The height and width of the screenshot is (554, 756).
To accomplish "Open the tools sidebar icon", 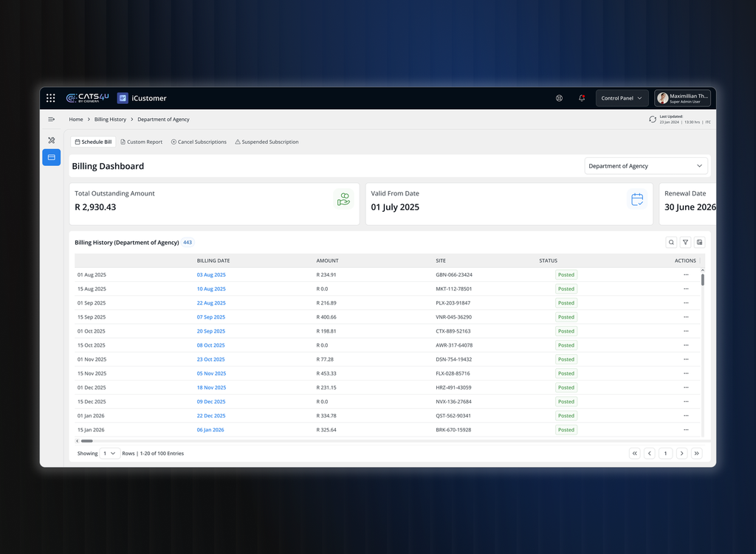I will pos(51,140).
